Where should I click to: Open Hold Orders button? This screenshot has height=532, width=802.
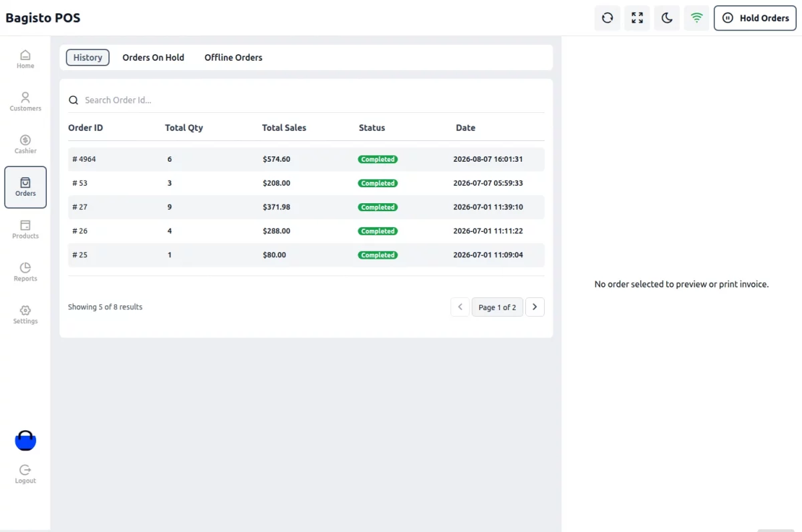point(755,18)
